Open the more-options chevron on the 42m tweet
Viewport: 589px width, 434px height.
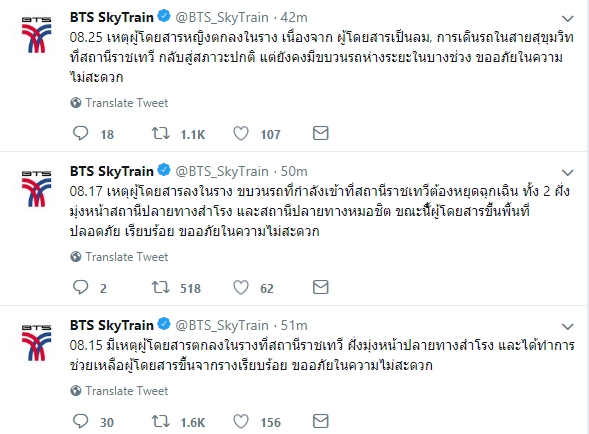(x=567, y=18)
